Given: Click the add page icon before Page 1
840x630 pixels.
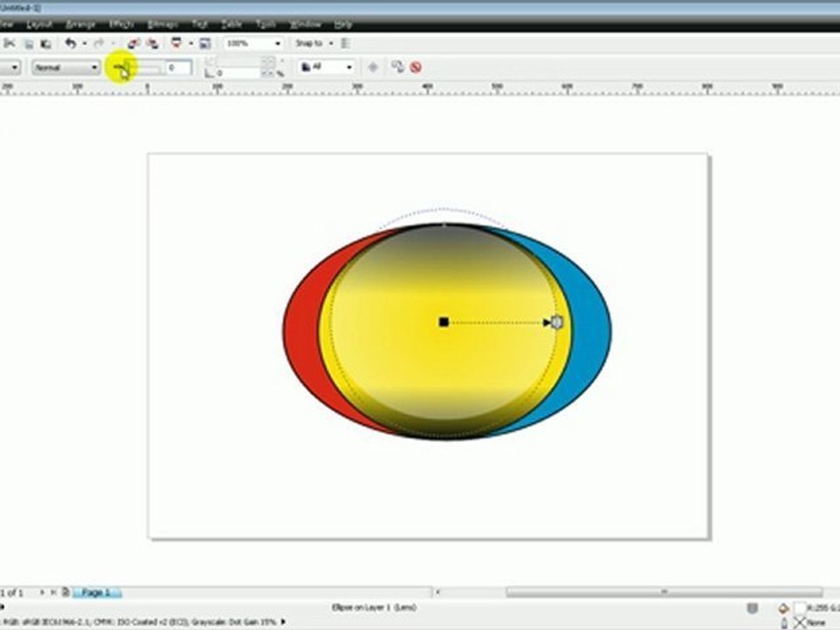Looking at the screenshot, I should 66,592.
